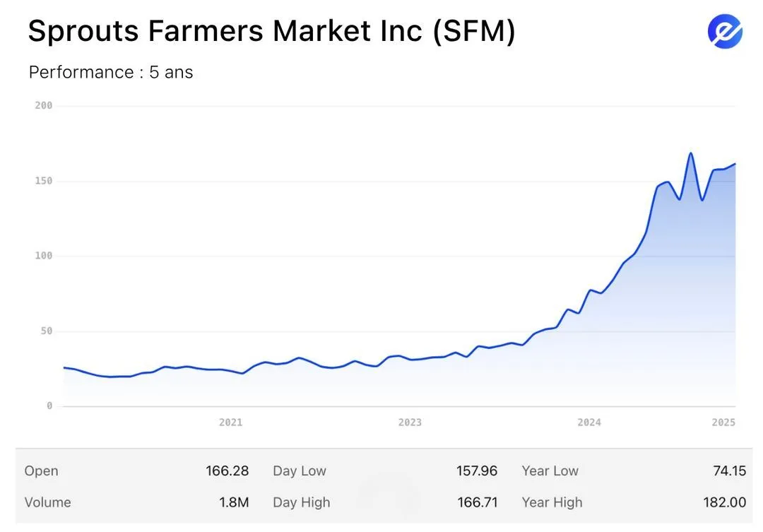Select the 2024 marker on the time axis
Image resolution: width=763 pixels, height=532 pixels.
pyautogui.click(x=589, y=422)
